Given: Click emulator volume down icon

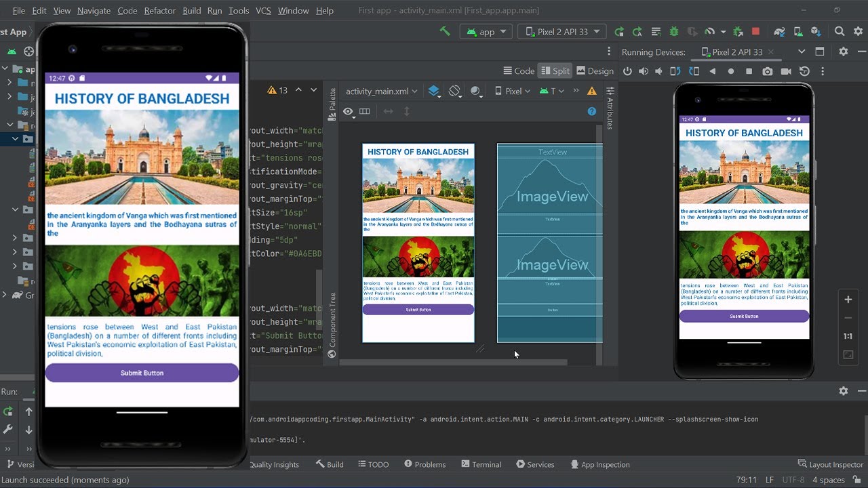Looking at the screenshot, I should [658, 71].
